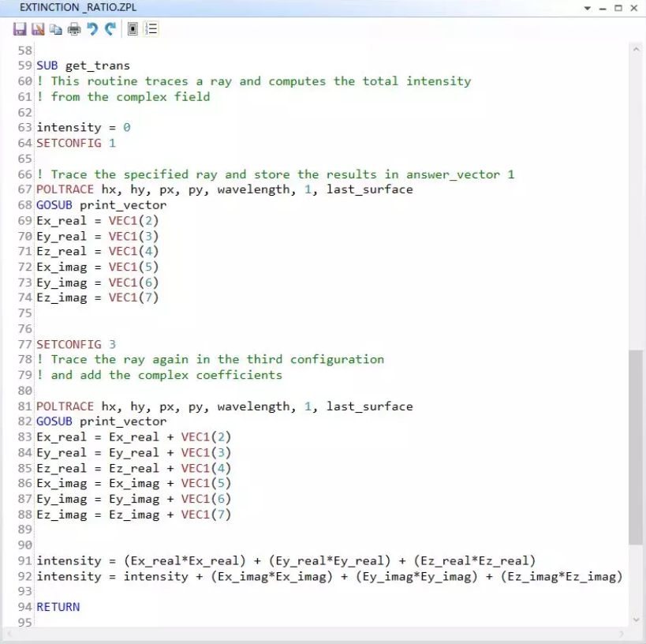Screen dimensions: 646x644
Task: Click the scroll down arrow
Action: 635,620
